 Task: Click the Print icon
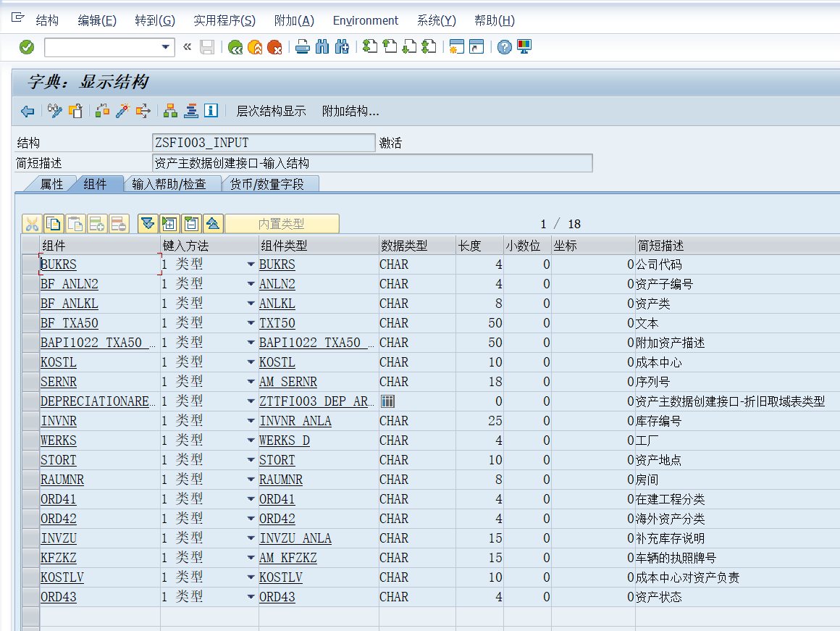tap(303, 47)
